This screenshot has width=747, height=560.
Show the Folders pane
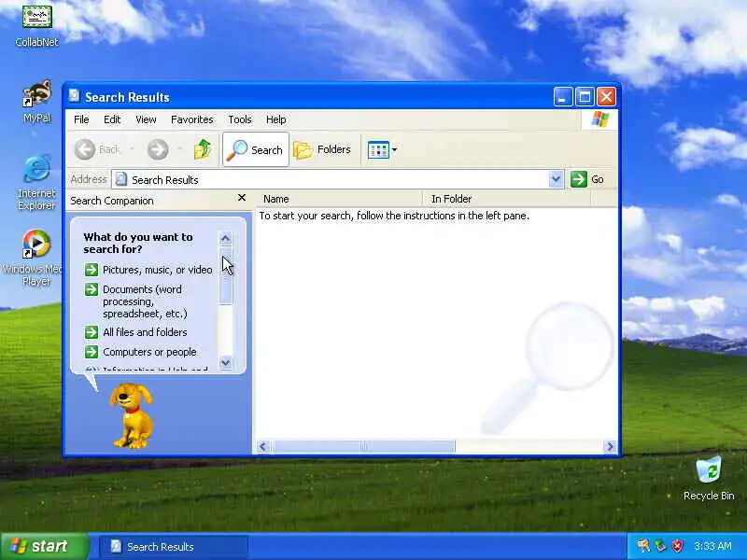[x=322, y=149]
